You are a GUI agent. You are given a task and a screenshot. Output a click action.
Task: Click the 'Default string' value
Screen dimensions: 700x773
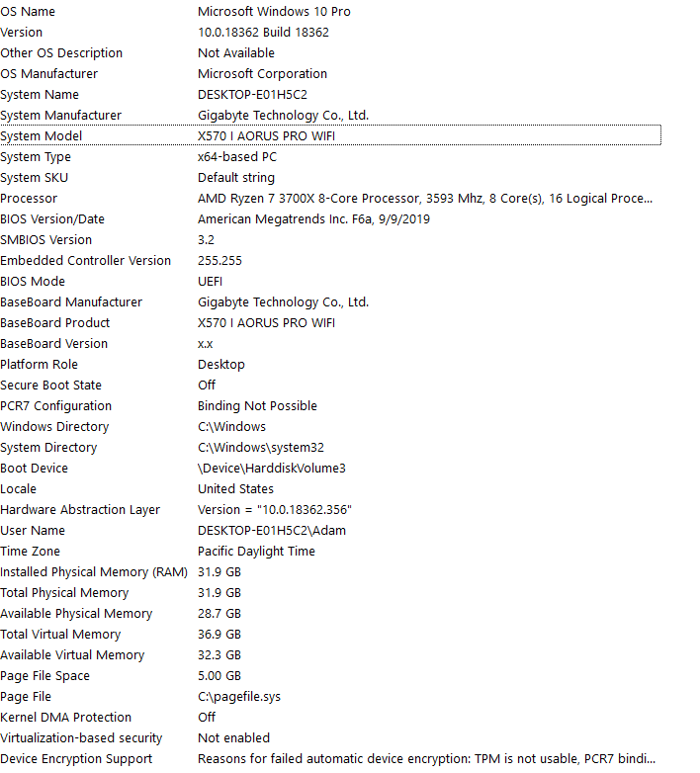pos(236,178)
